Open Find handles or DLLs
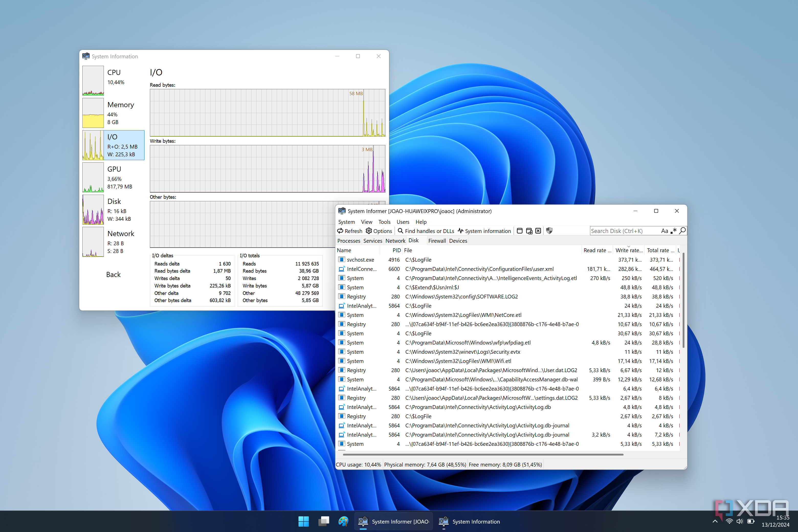 coord(426,231)
